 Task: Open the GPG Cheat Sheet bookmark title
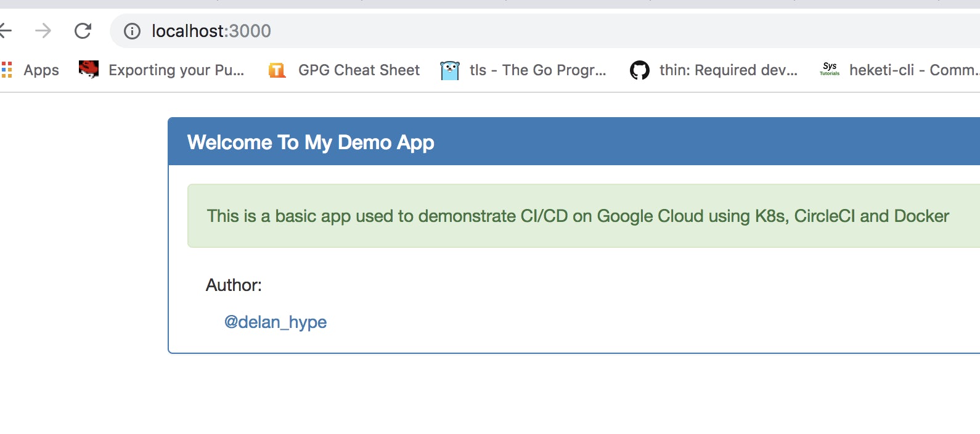tap(359, 70)
